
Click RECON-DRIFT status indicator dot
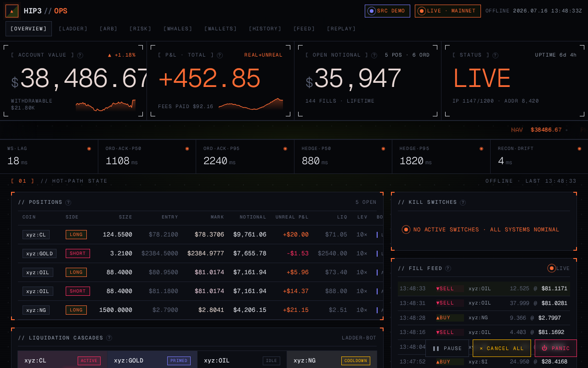[x=579, y=149]
